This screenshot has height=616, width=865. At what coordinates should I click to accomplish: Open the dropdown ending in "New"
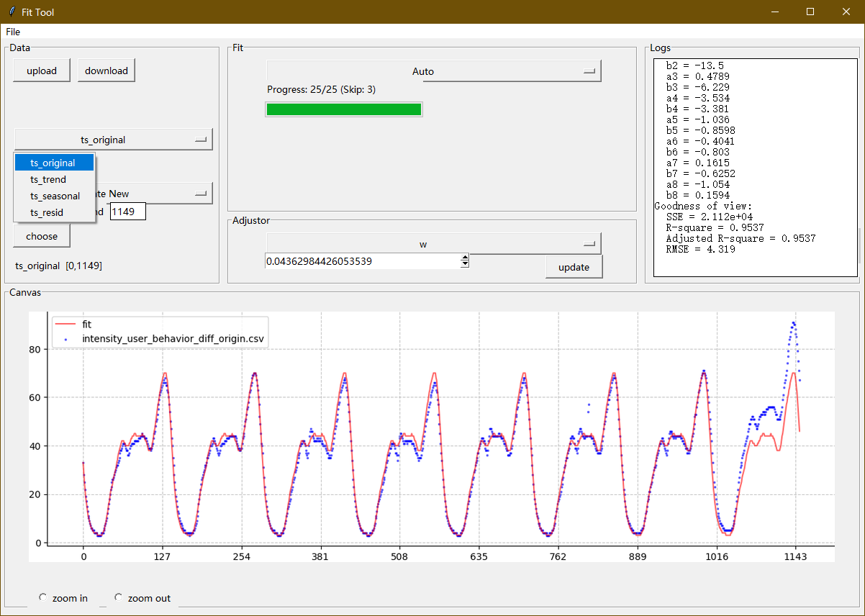pos(155,193)
